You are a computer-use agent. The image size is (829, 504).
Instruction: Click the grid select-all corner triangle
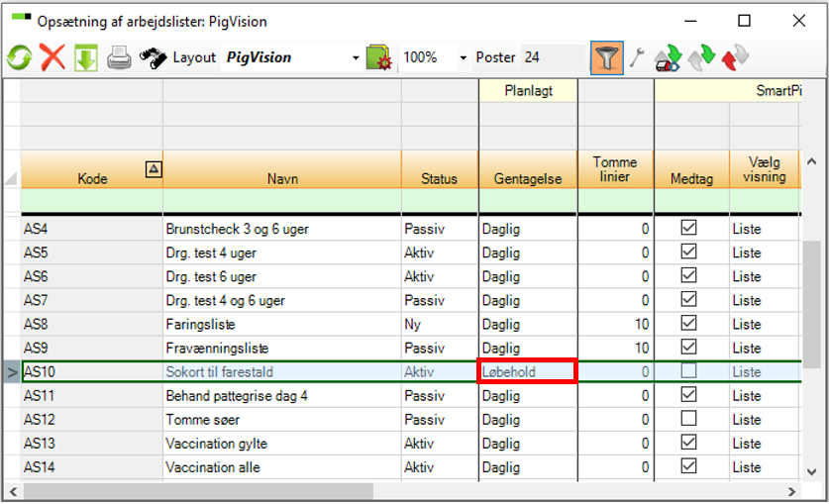12,178
